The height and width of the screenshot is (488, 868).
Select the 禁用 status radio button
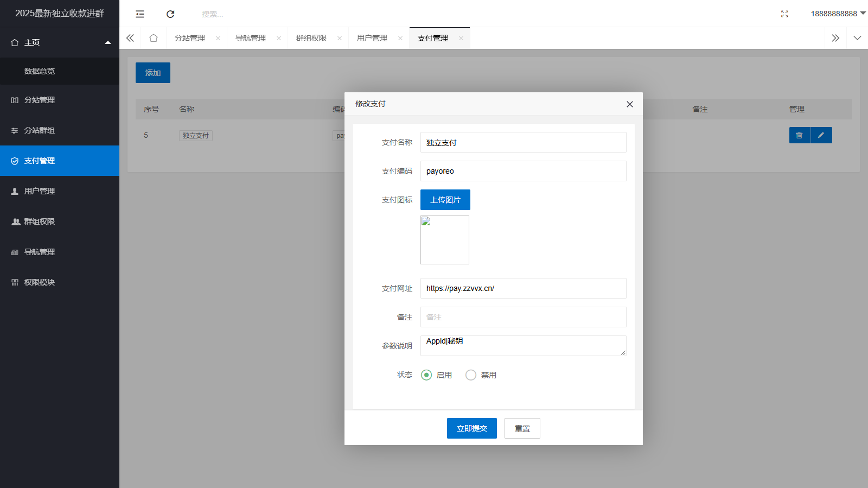click(x=471, y=375)
